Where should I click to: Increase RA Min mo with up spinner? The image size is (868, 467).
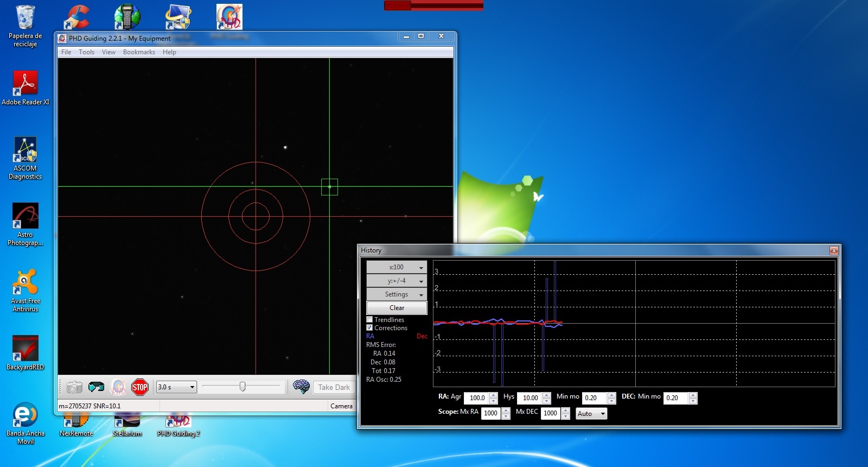click(x=611, y=395)
